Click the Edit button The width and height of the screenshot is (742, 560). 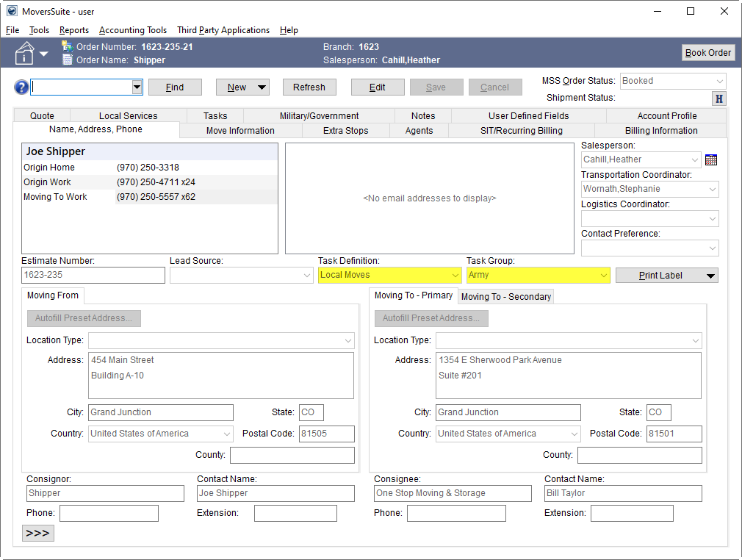[377, 87]
